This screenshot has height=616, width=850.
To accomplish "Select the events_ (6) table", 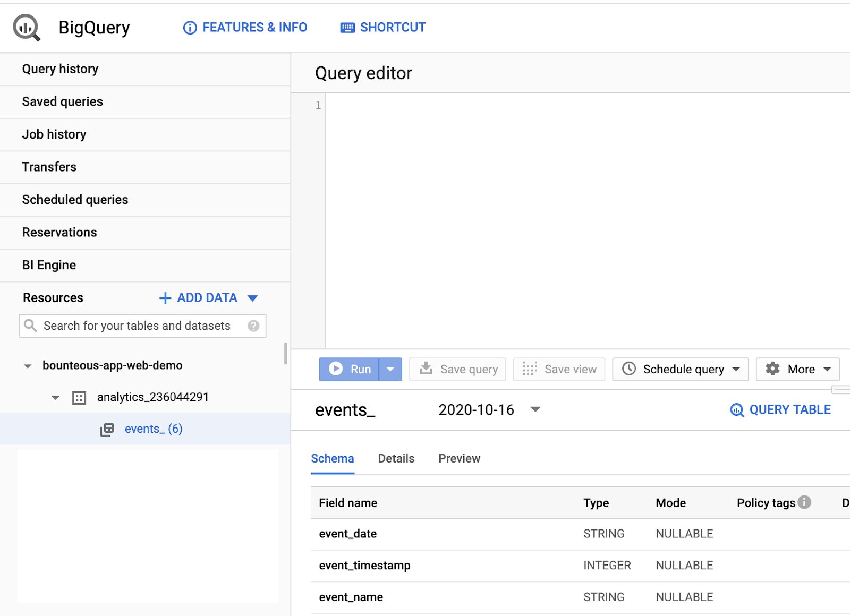I will (154, 429).
